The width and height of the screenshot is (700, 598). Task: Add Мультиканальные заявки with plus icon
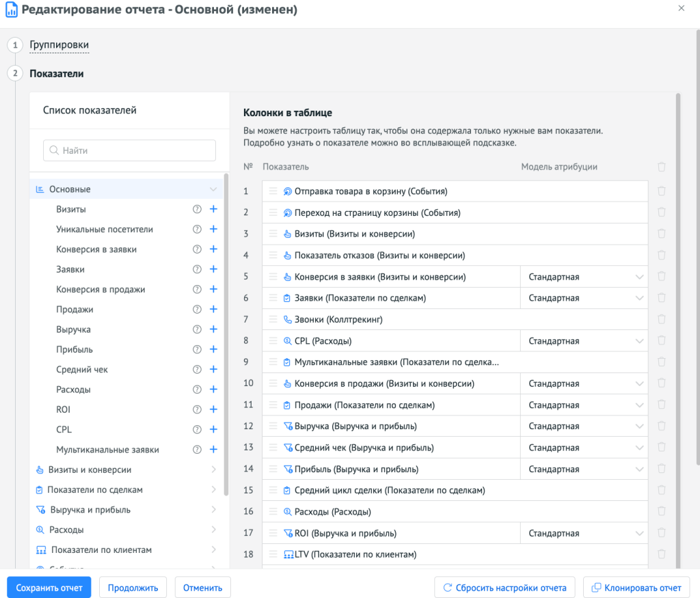point(213,450)
